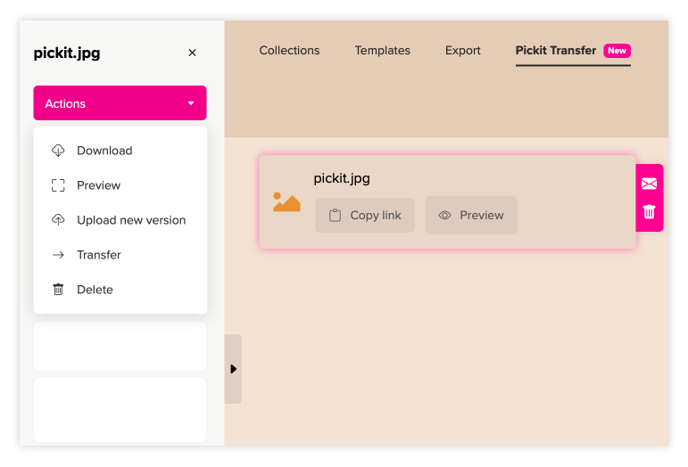Click the pickit.jpg panel title
This screenshot has height=467, width=688.
tap(67, 53)
